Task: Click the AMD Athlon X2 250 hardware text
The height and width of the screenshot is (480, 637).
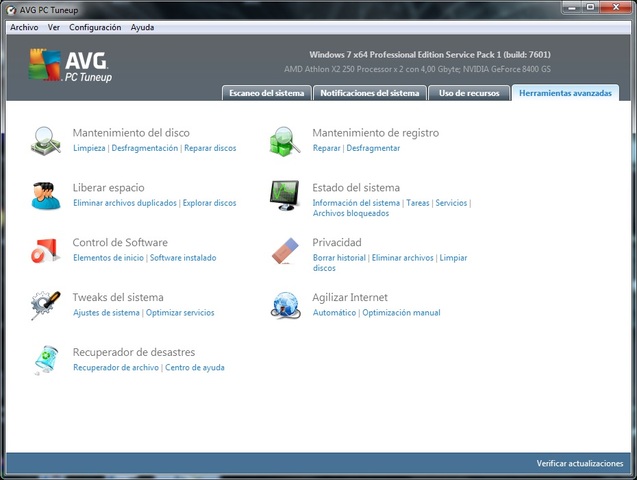Action: tap(417, 69)
